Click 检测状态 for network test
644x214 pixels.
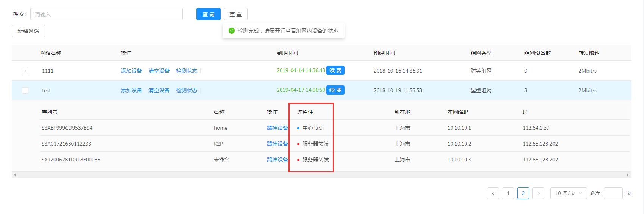pos(187,90)
